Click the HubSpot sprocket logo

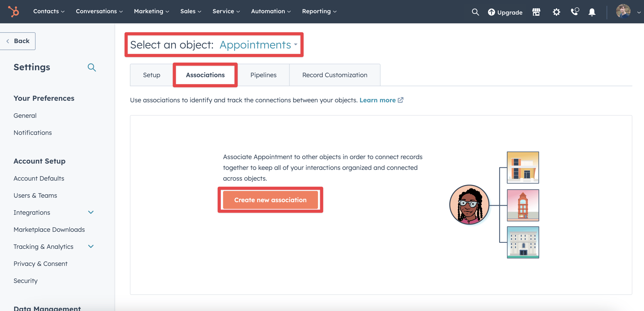tap(14, 12)
